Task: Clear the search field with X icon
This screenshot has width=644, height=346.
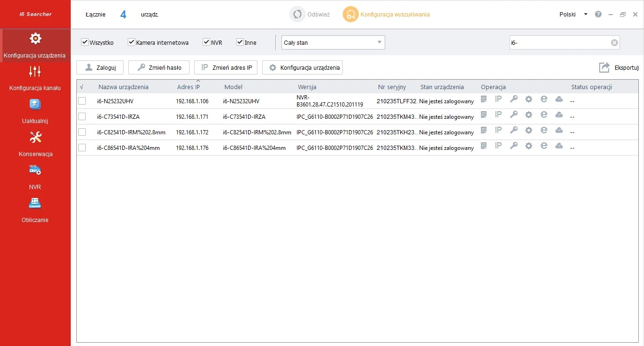Action: coord(614,42)
